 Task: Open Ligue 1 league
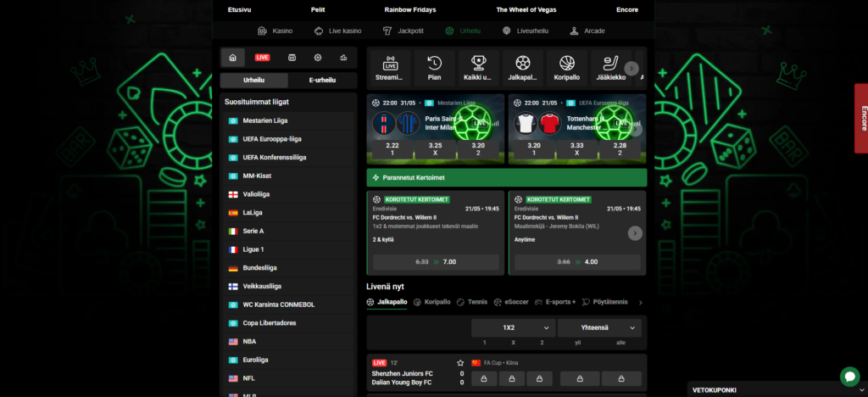288,249
